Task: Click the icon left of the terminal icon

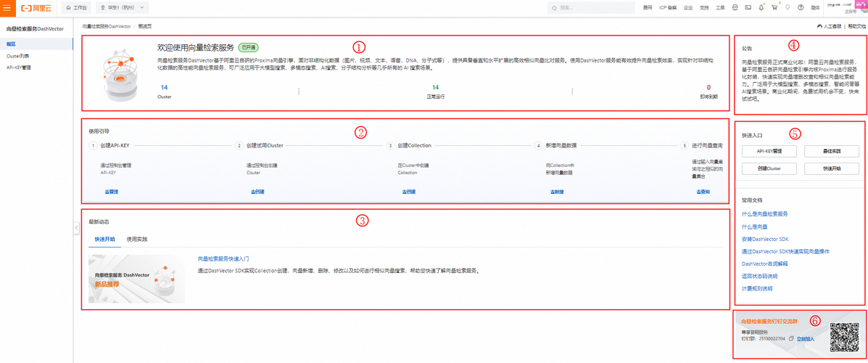Action: (x=735, y=8)
